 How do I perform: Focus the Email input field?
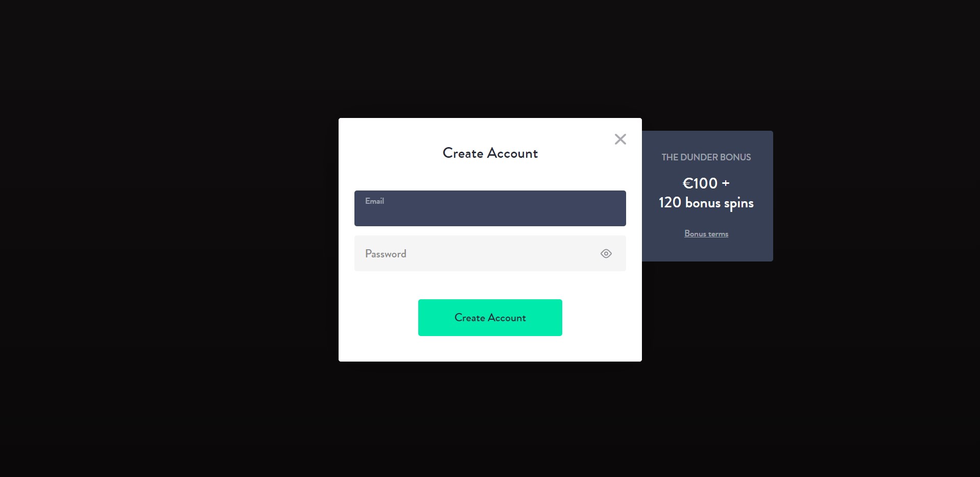(490, 208)
